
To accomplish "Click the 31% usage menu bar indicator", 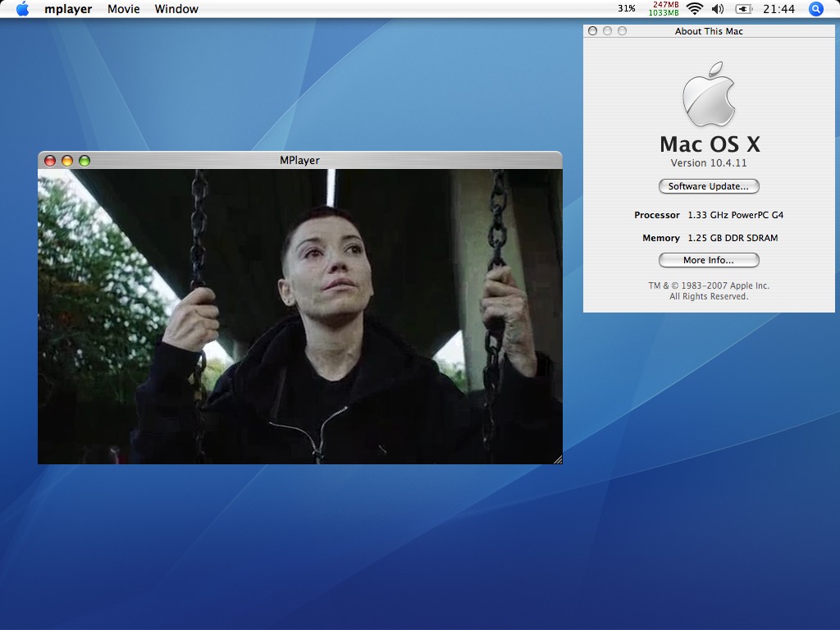I will tap(626, 8).
